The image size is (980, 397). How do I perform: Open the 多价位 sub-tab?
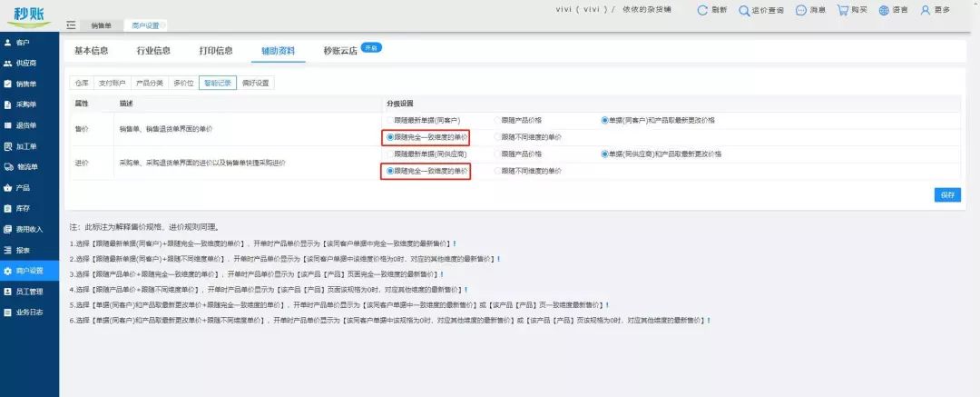click(183, 84)
